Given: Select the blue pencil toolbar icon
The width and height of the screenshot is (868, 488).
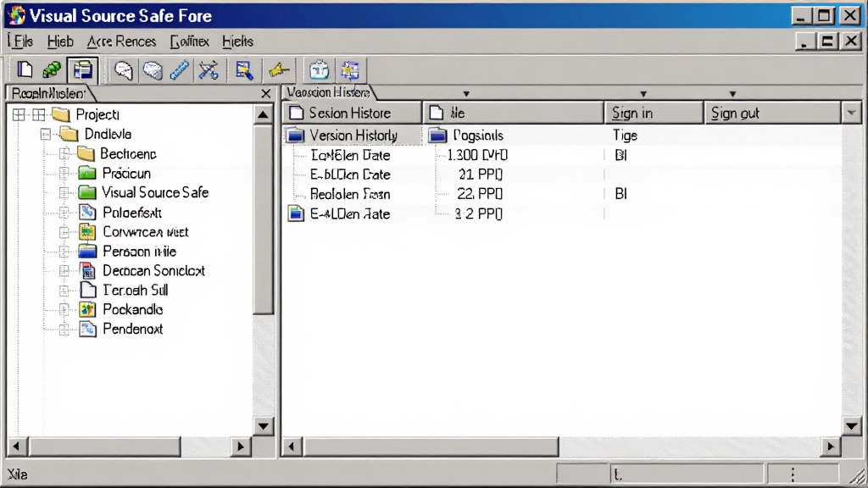Looking at the screenshot, I should [x=180, y=70].
